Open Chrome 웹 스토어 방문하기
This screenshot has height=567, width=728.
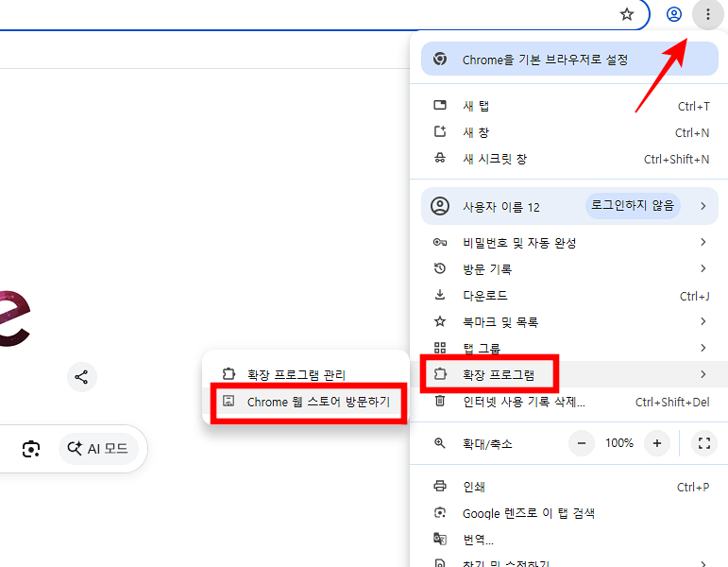tap(306, 402)
